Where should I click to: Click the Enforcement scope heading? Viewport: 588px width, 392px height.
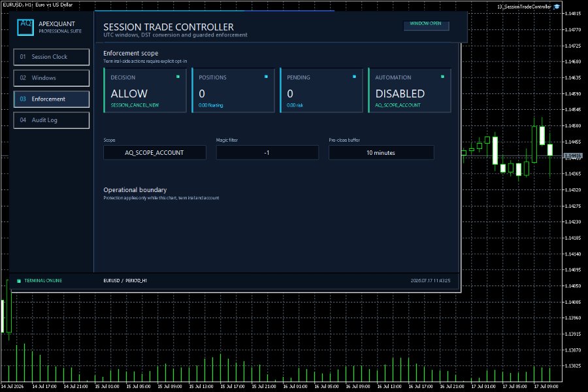[131, 54]
